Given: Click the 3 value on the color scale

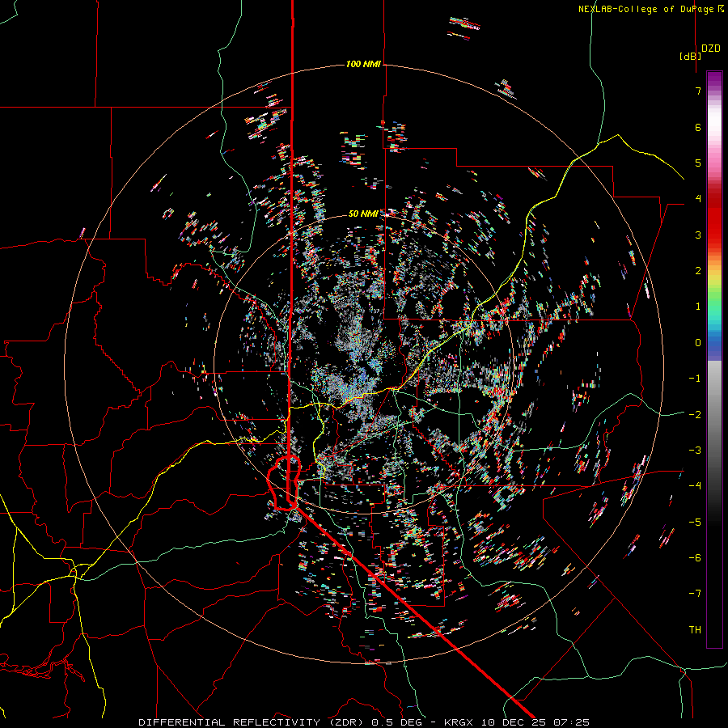Looking at the screenshot, I should [x=698, y=235].
